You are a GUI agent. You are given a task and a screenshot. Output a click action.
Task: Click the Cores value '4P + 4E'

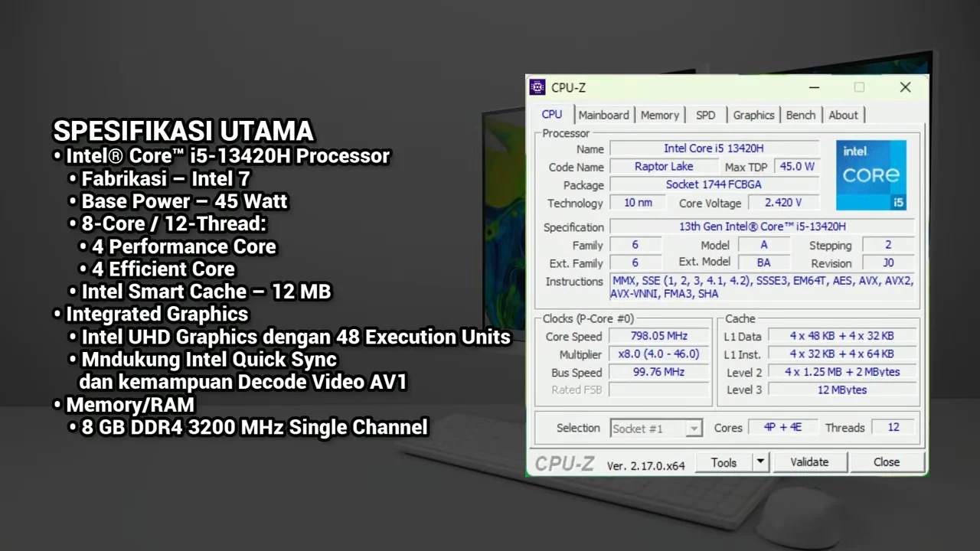click(x=782, y=427)
